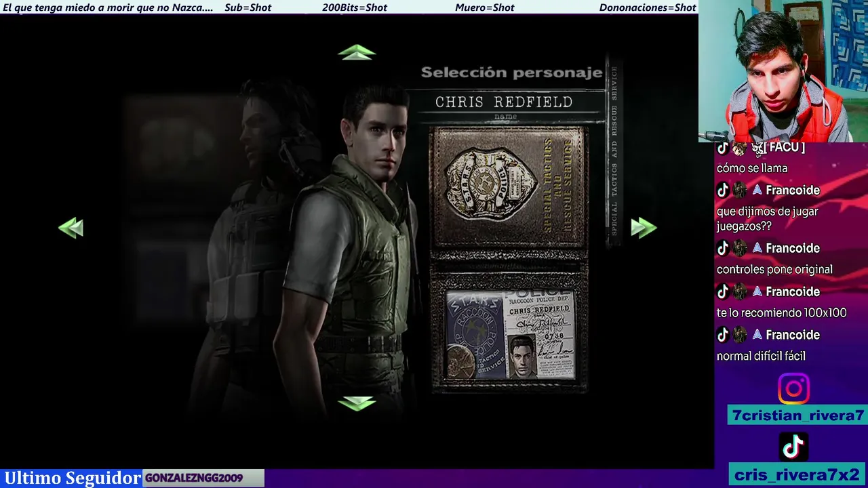Select previous character with left arrow

(71, 228)
